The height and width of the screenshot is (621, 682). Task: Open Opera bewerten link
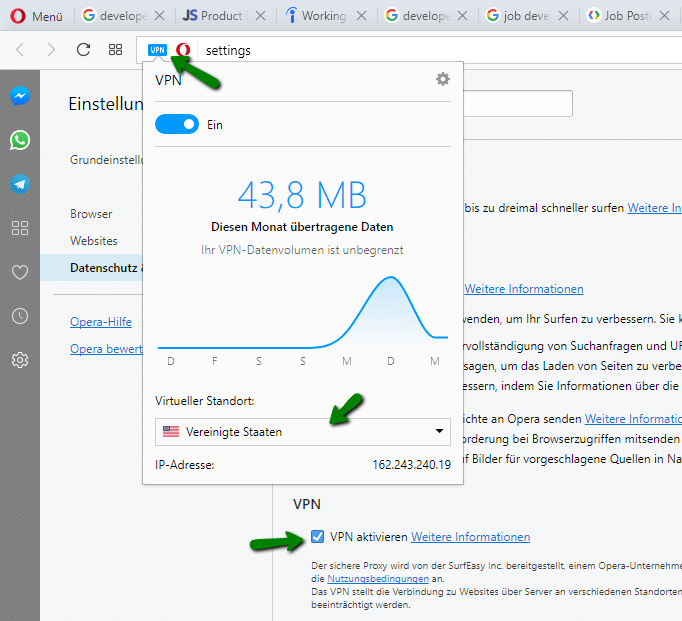106,349
